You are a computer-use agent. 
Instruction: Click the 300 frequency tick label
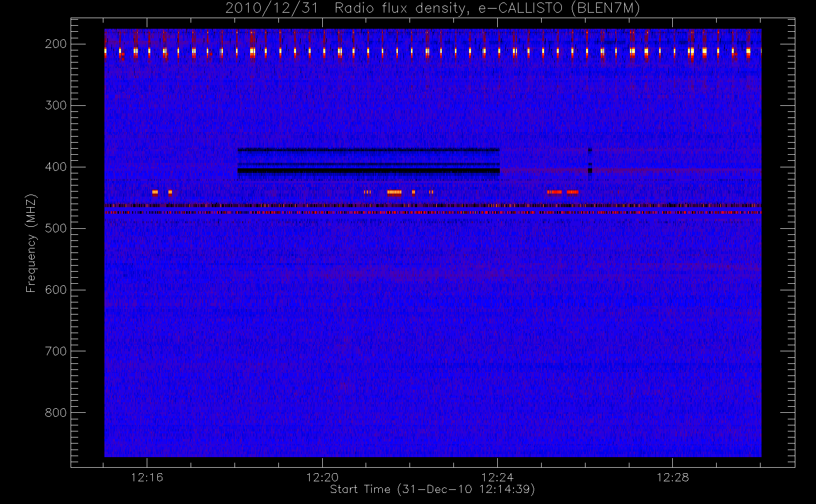[56, 105]
